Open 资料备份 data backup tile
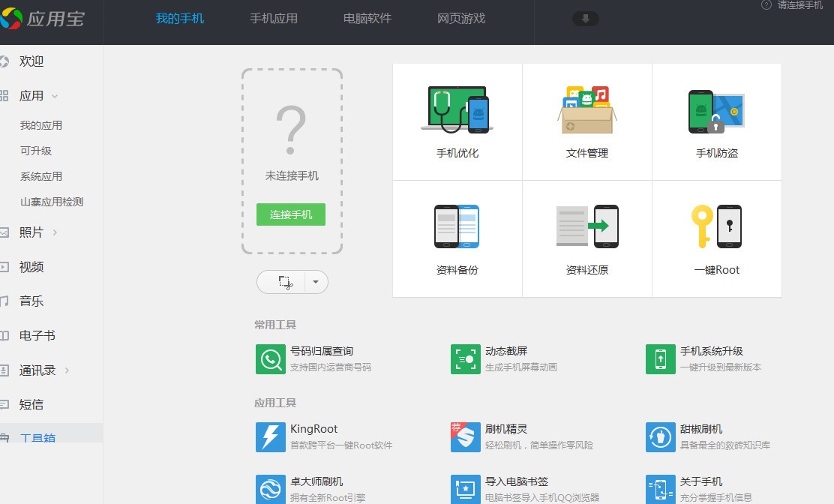The height and width of the screenshot is (504, 834). point(457,238)
